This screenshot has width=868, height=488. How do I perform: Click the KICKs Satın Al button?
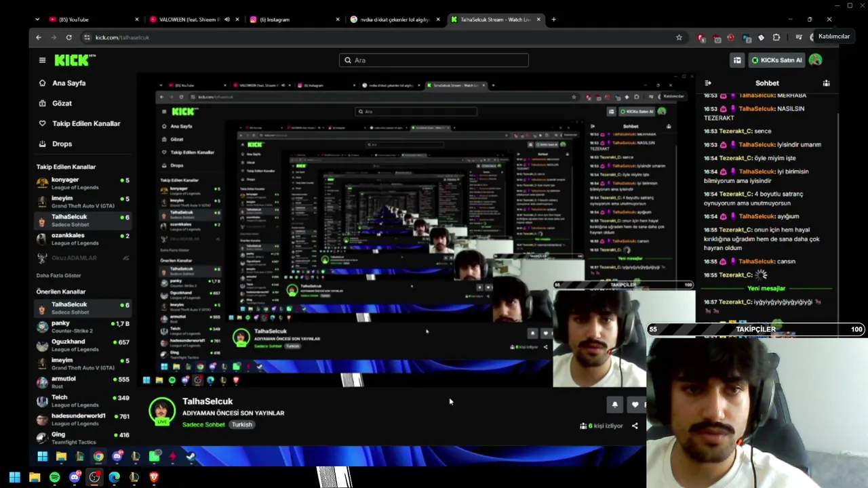[777, 60]
